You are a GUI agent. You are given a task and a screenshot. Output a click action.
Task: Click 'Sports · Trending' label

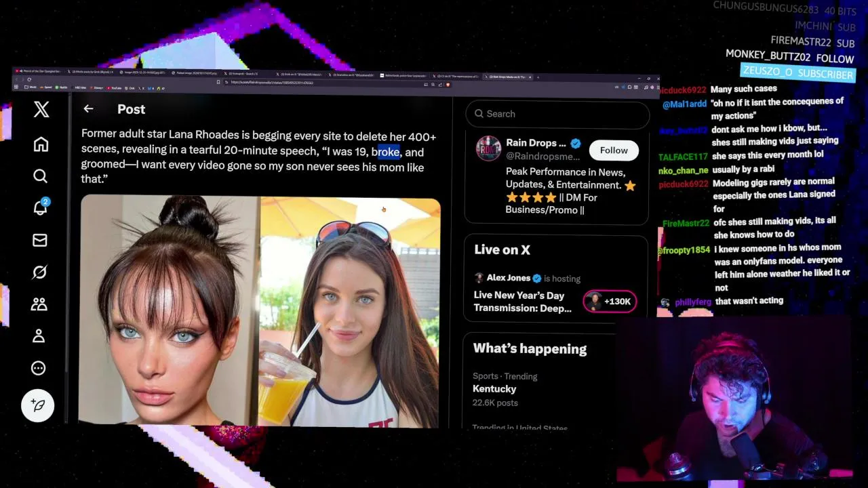coord(505,376)
